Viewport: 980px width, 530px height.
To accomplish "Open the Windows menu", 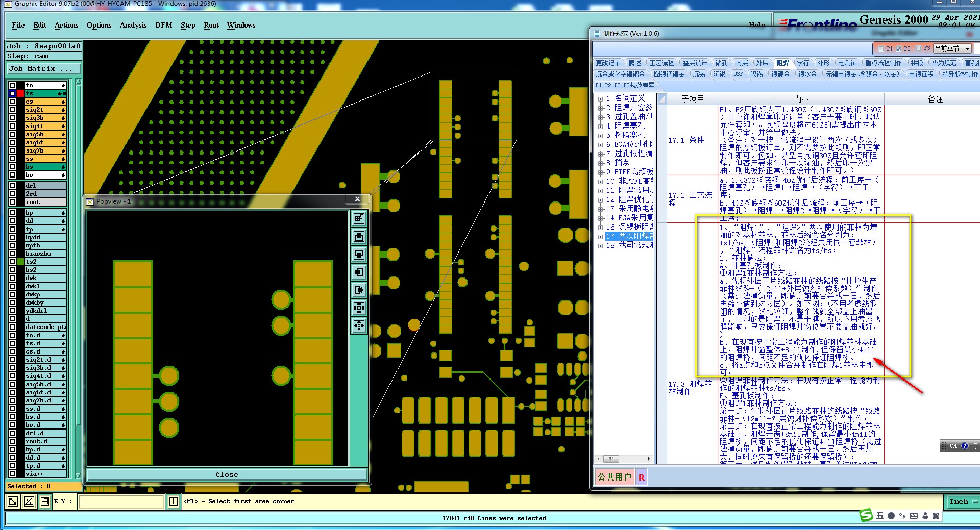I will [241, 25].
